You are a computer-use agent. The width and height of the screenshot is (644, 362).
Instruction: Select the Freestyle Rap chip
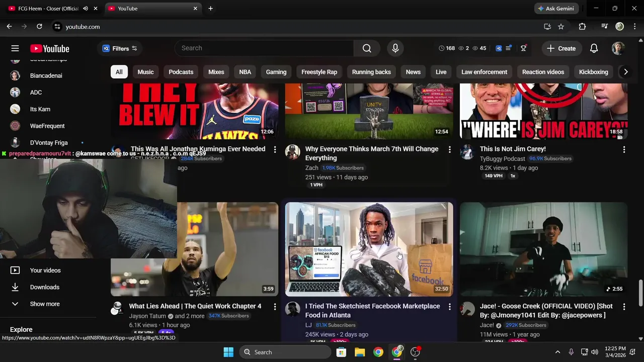coord(319,72)
